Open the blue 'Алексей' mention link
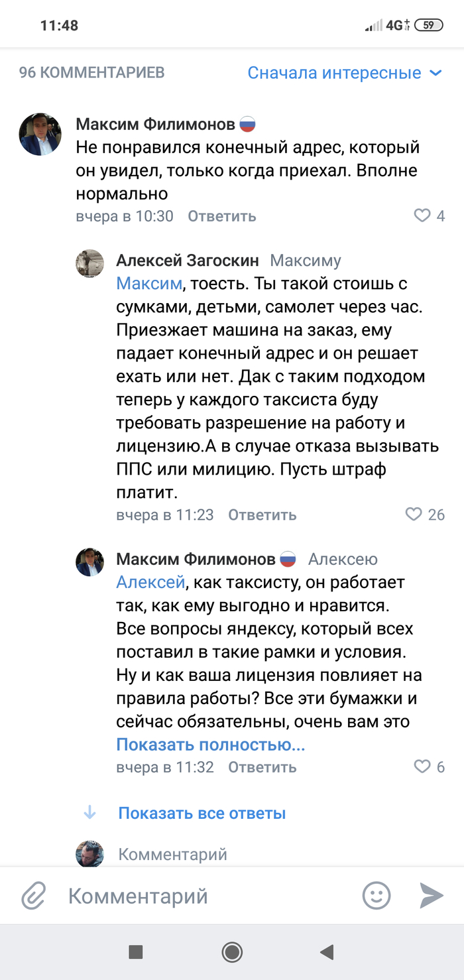 (x=150, y=583)
